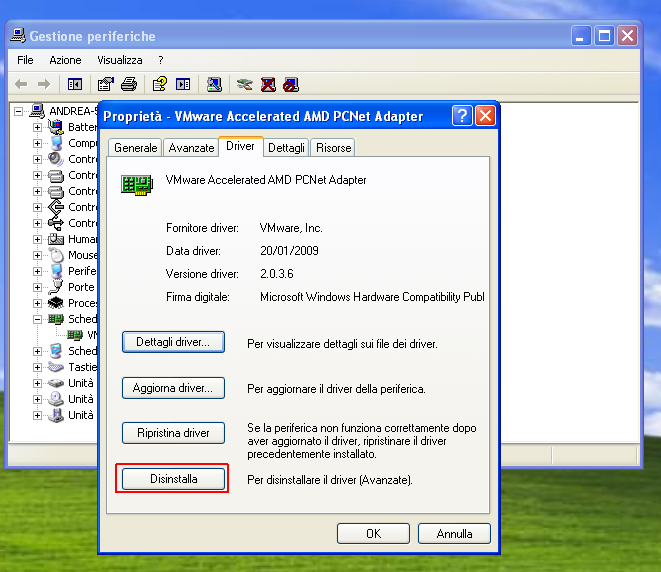This screenshot has width=661, height=572.
Task: Collapse the ANDREA root node in the tree
Action: tap(18, 111)
